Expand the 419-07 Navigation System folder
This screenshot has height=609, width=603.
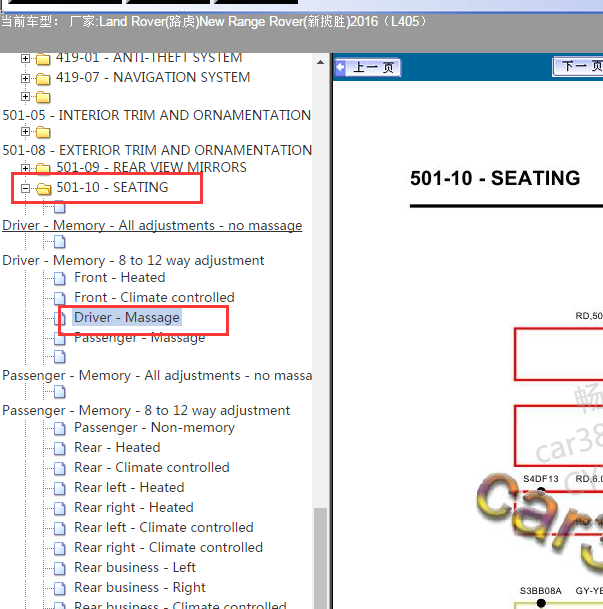(25, 78)
